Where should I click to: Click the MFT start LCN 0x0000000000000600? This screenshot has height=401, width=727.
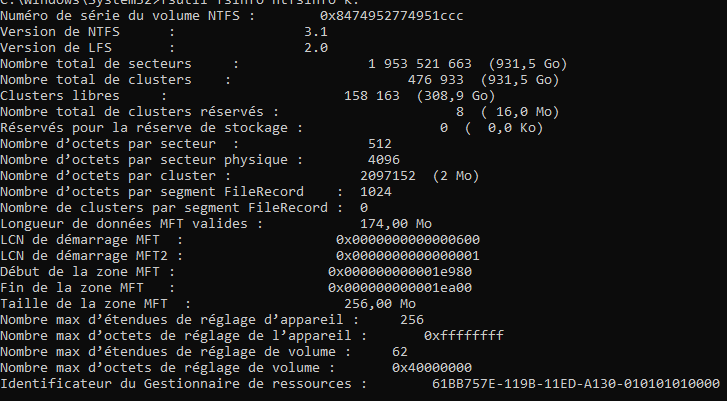pyautogui.click(x=408, y=240)
